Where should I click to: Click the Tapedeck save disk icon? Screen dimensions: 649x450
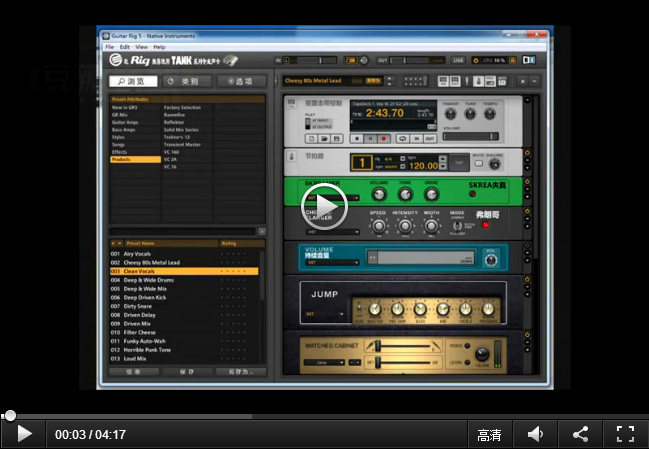point(337,138)
